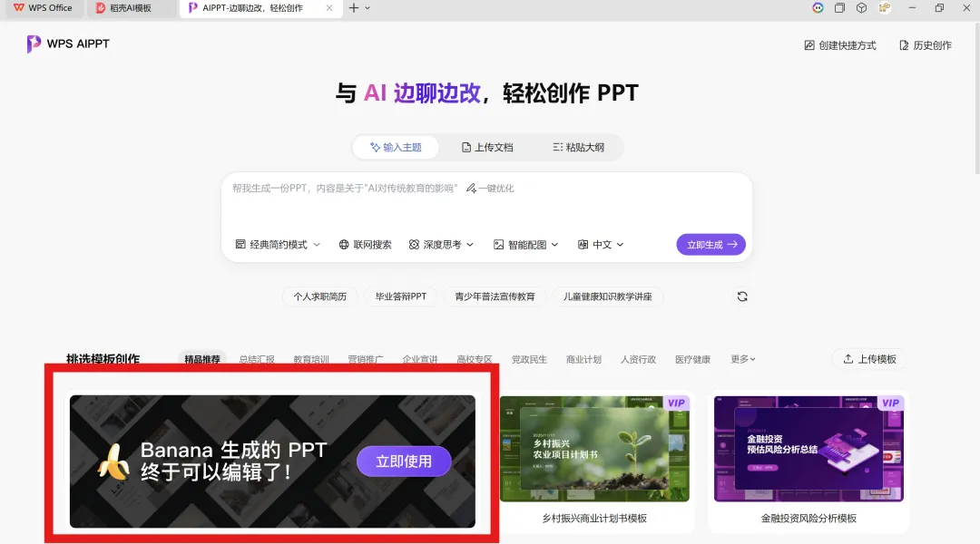
Task: Open a new tab with plus icon
Action: point(354,8)
